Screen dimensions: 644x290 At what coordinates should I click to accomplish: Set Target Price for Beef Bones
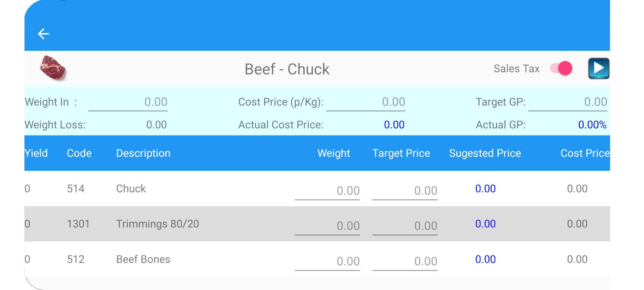pos(405,261)
